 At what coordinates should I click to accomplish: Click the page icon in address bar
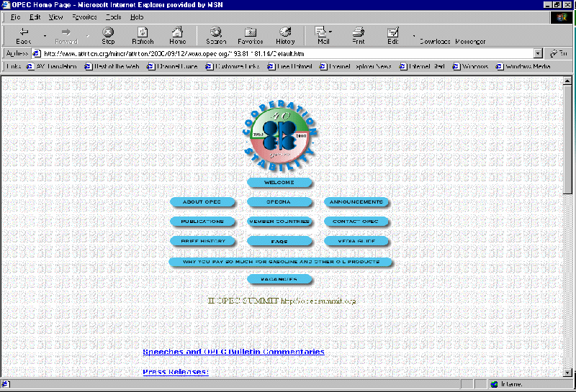[37, 54]
